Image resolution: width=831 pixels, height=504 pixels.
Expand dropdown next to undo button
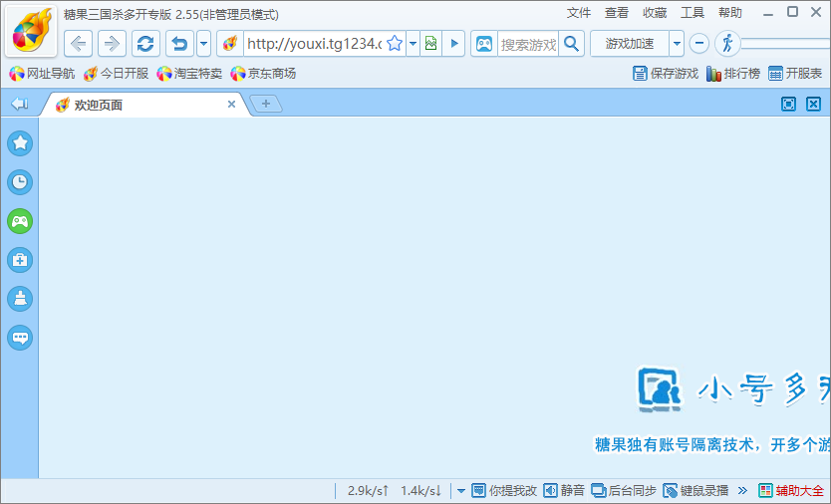[x=204, y=44]
